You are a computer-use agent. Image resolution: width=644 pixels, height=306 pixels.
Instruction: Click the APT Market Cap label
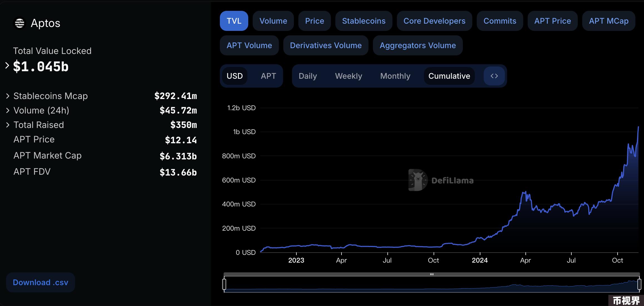point(48,156)
